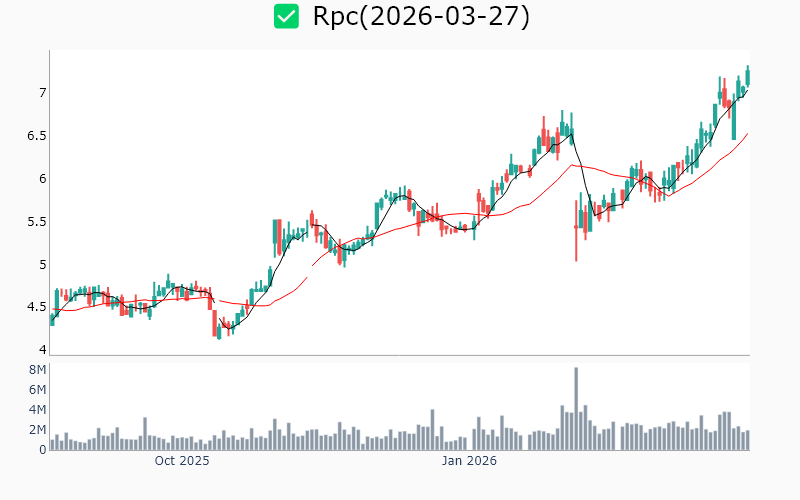Click the 4.5 price axis label
This screenshot has height=500, width=800.
pyautogui.click(x=36, y=308)
